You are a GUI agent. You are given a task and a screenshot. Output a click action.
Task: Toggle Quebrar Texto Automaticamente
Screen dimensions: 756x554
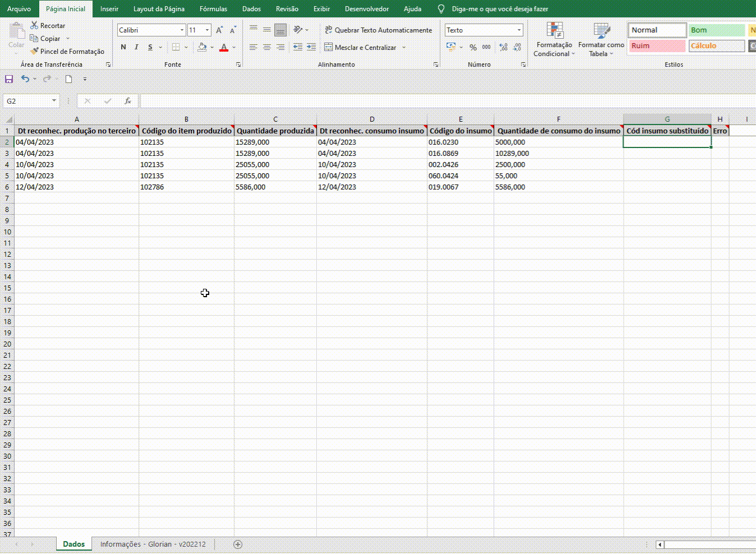[x=378, y=30]
